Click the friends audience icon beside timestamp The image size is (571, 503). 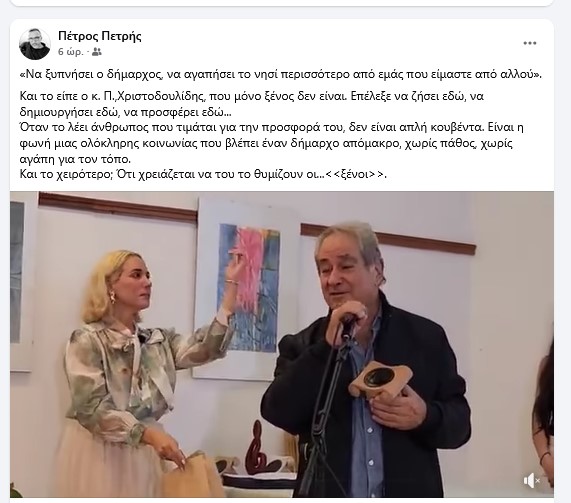click(97, 52)
